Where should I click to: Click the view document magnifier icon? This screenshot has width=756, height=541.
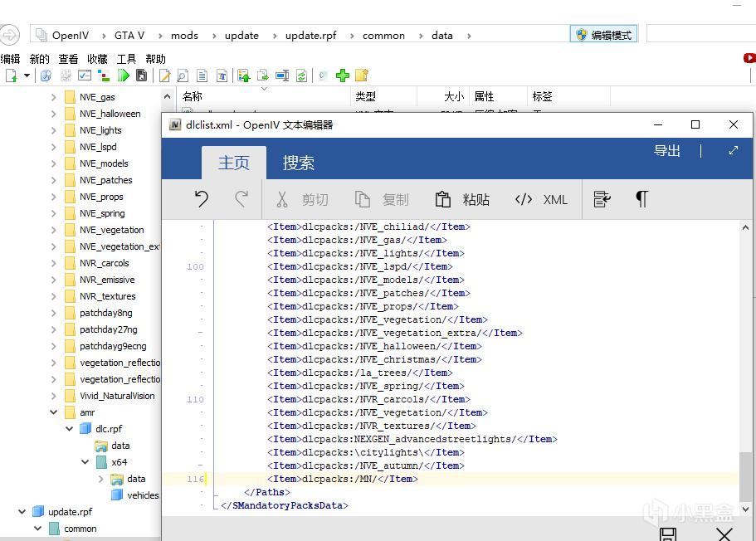(x=183, y=76)
